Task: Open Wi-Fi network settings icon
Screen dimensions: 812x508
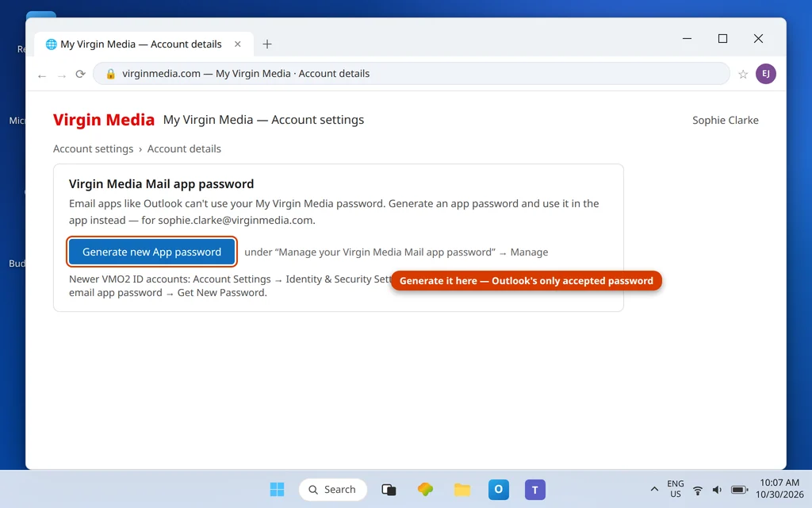Action: click(698, 490)
